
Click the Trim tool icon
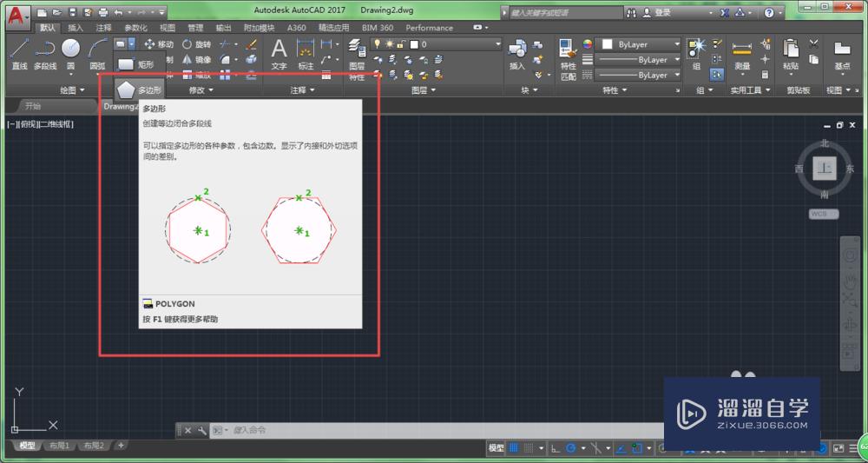tap(225, 44)
